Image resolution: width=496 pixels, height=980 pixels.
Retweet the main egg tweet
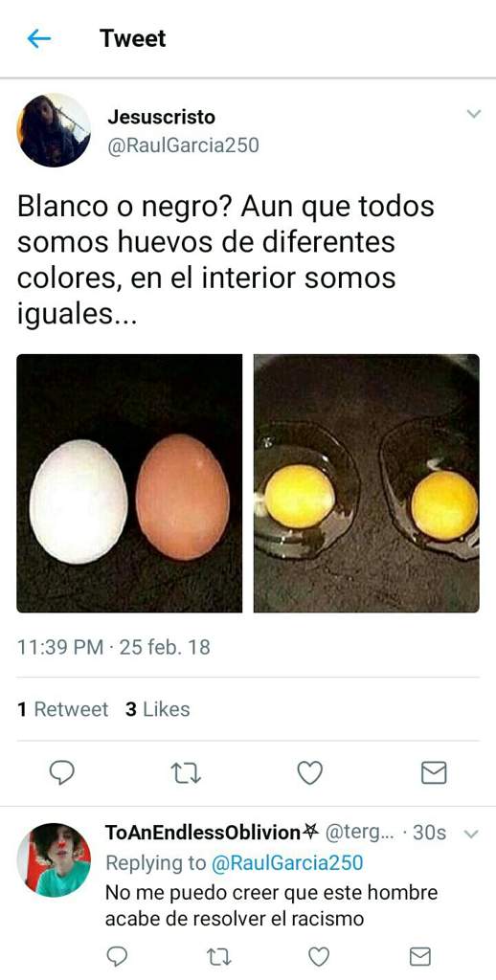pyautogui.click(x=186, y=773)
